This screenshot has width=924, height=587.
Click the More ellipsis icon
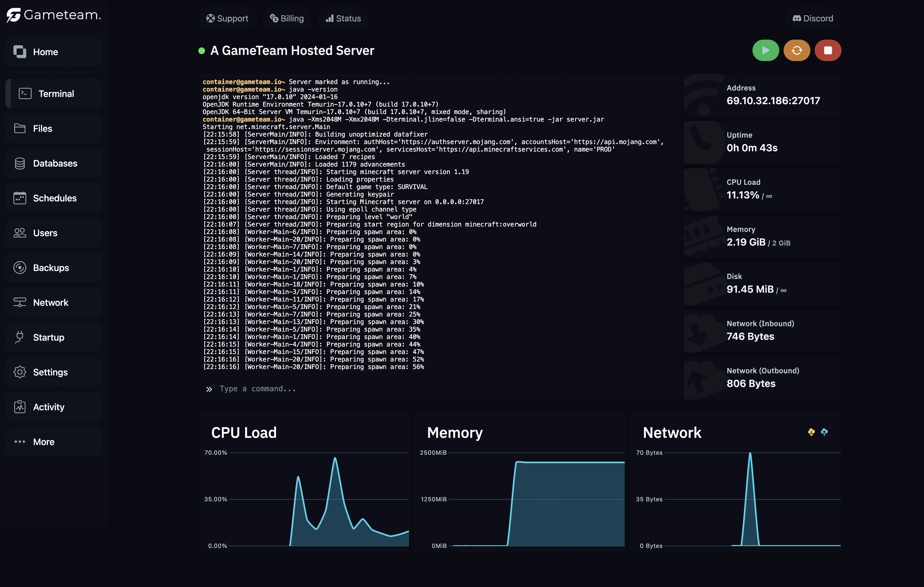click(20, 442)
